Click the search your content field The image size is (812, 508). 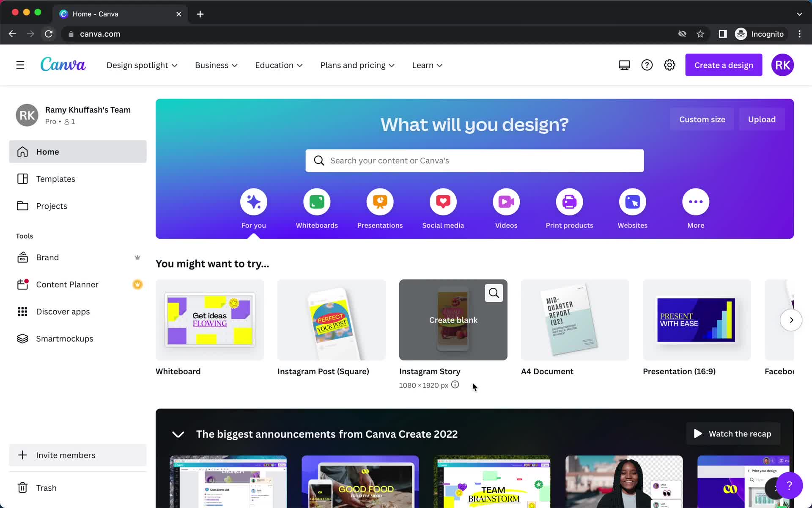point(475,160)
